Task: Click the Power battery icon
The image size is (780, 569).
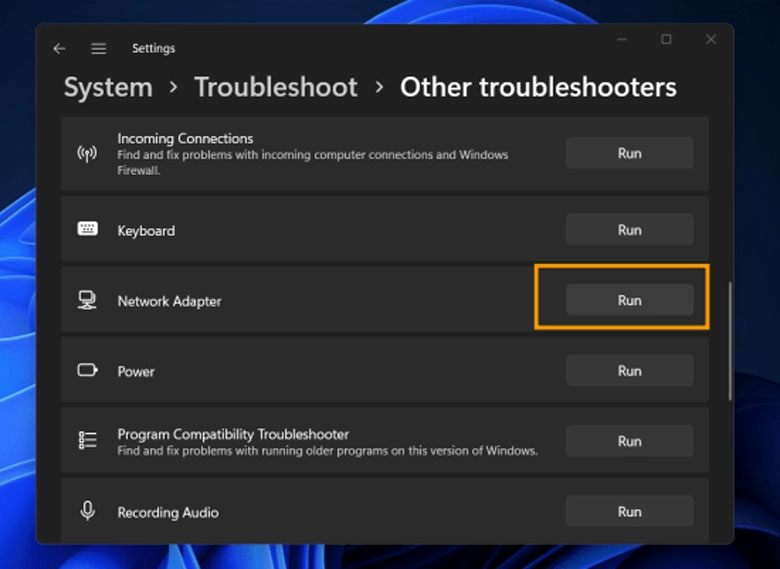Action: [88, 370]
